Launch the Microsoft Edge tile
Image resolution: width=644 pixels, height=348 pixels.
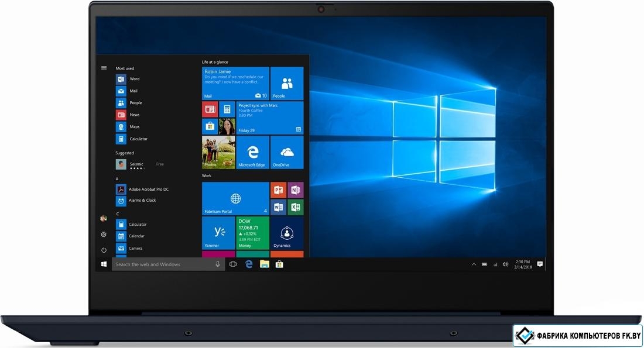[253, 152]
